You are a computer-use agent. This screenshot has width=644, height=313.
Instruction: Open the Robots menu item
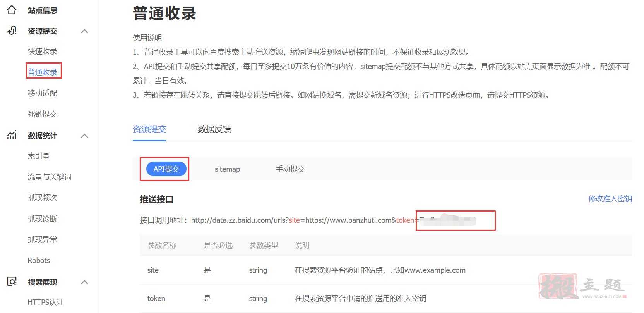click(39, 260)
